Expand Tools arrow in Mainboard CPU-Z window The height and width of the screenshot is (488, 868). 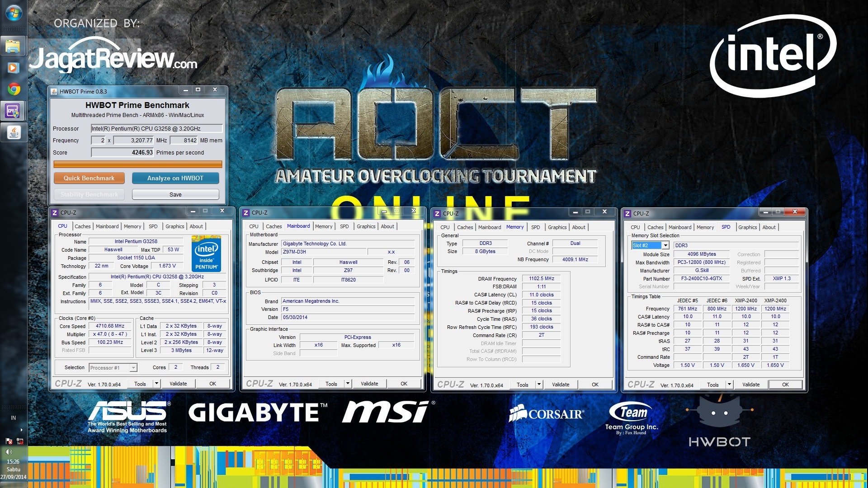[348, 384]
